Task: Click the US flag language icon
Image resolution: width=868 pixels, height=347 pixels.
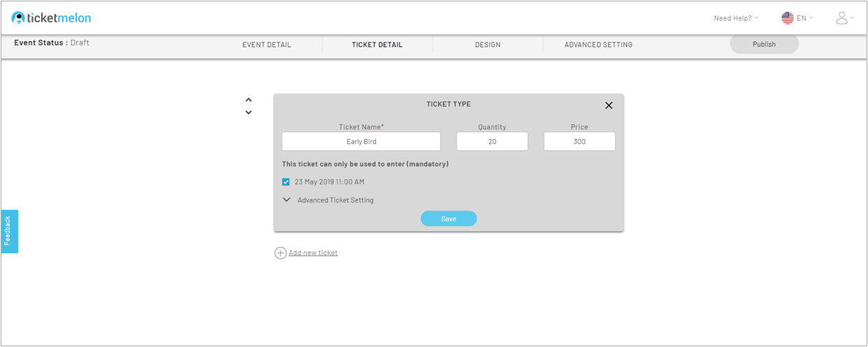Action: [788, 18]
